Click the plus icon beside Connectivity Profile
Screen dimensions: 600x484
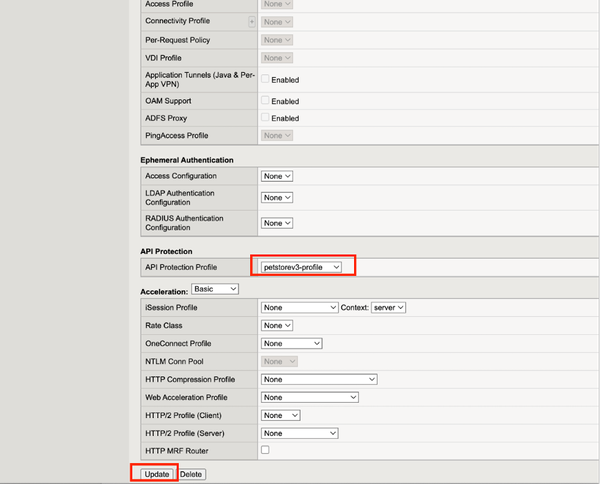click(x=252, y=22)
